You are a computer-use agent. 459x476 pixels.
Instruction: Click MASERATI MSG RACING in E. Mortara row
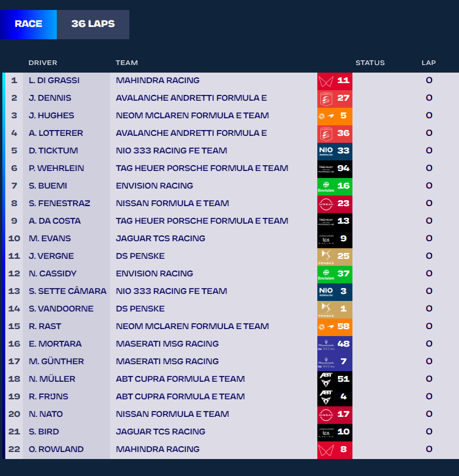(167, 344)
